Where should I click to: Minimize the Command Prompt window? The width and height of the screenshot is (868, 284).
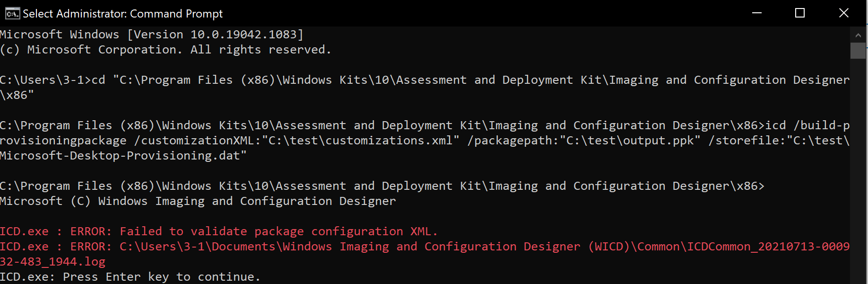757,13
